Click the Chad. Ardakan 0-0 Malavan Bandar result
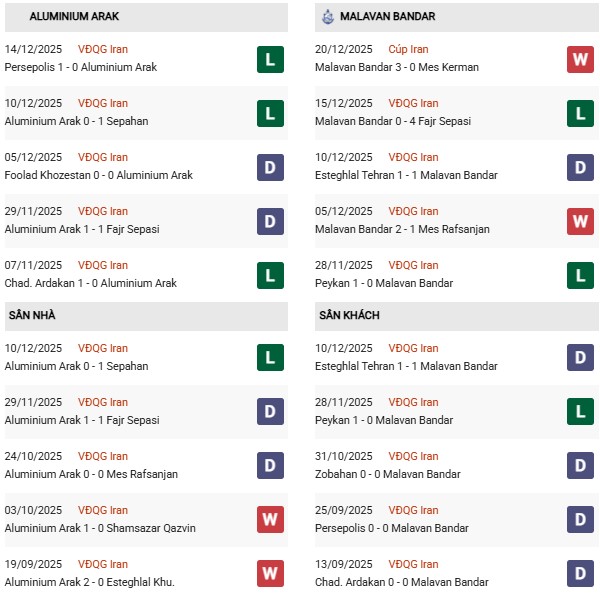600x597 pixels. tap(405, 582)
